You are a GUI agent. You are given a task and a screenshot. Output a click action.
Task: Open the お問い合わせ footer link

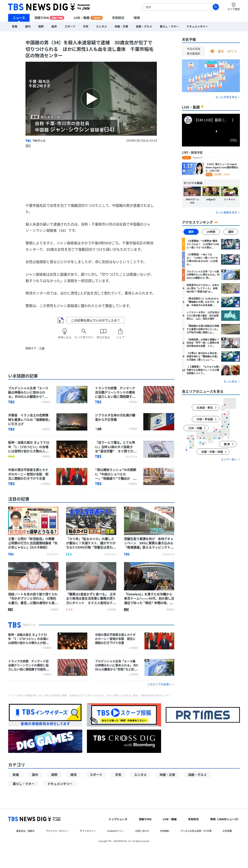[x=142, y=831]
